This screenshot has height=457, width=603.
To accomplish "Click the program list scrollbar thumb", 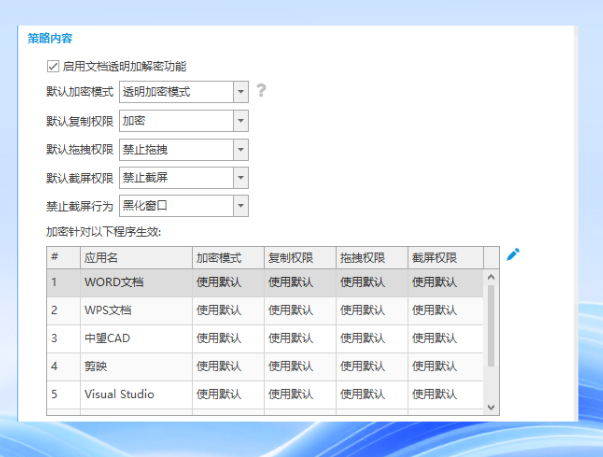I will [491, 326].
